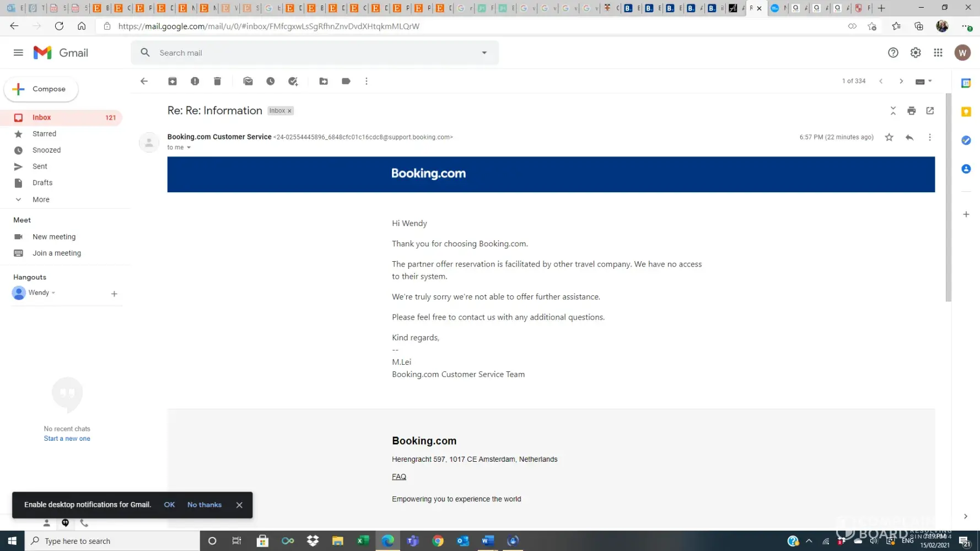Add the email to Tasks
Screen dimensions: 980x551
coord(293,81)
